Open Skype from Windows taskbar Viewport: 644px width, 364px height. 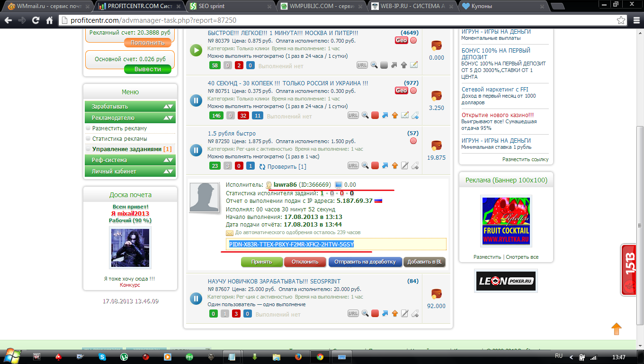click(x=102, y=356)
